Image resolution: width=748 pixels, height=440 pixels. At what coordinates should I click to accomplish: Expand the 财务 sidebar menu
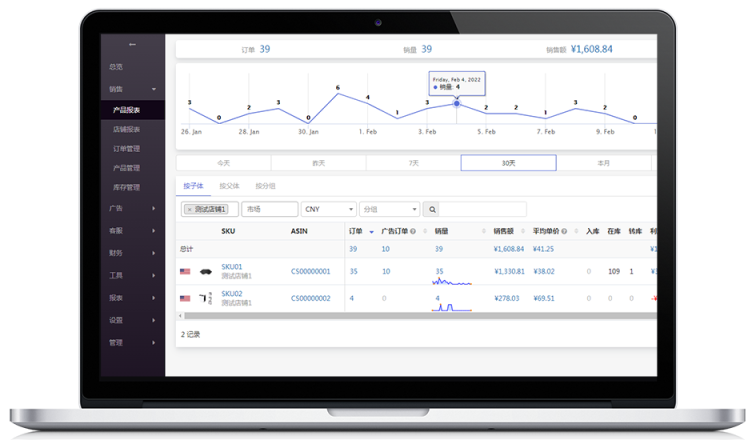[x=130, y=253]
